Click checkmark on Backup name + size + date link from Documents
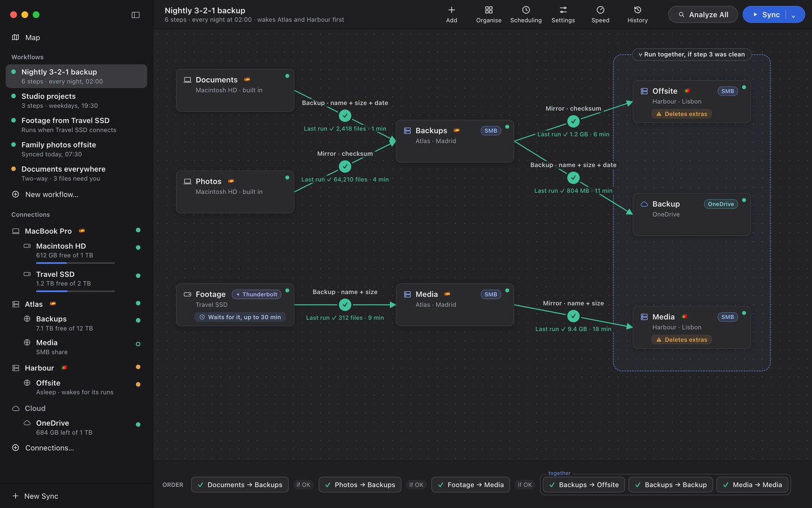This screenshot has width=812, height=508. click(345, 116)
